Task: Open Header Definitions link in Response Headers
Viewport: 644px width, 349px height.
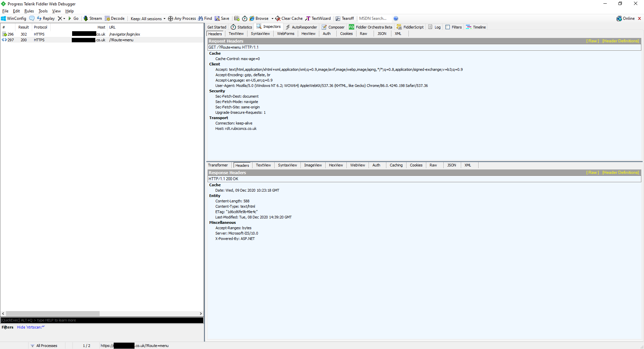Action: coord(620,172)
